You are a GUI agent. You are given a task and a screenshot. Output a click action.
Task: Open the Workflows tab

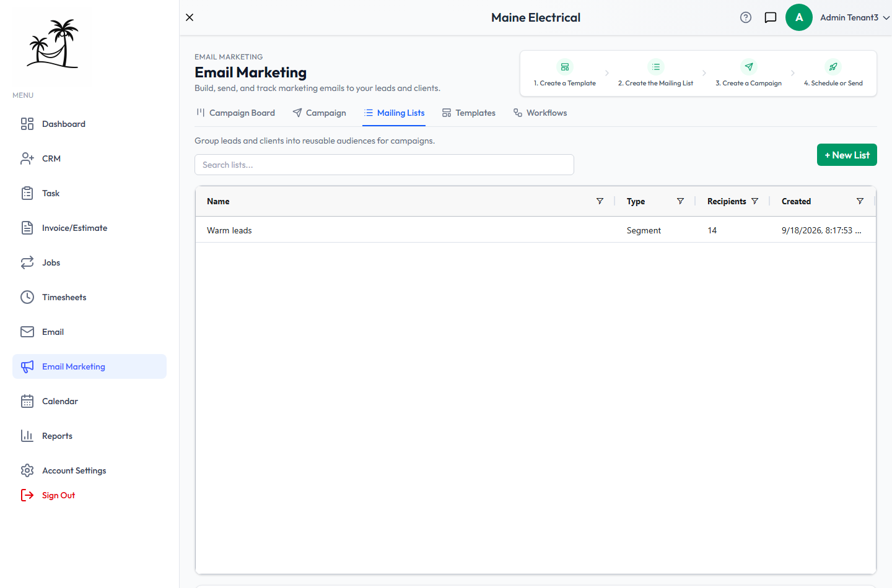coord(540,113)
